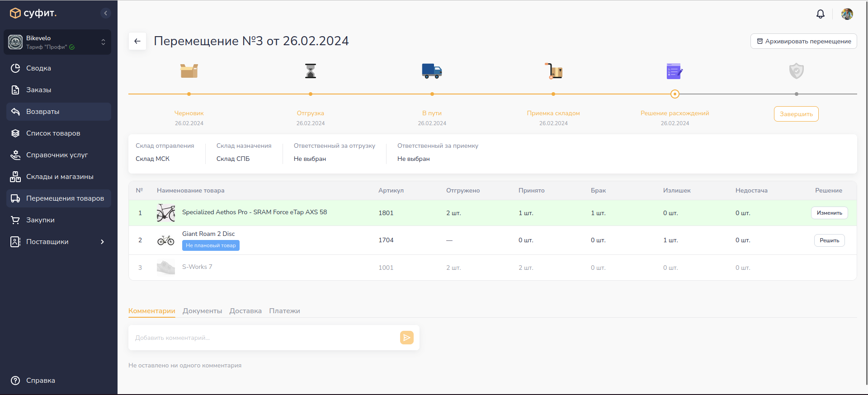Screen dimensions: 868x395
Task: Click the S-Works 7 shoe thumbnail
Action: tap(166, 268)
